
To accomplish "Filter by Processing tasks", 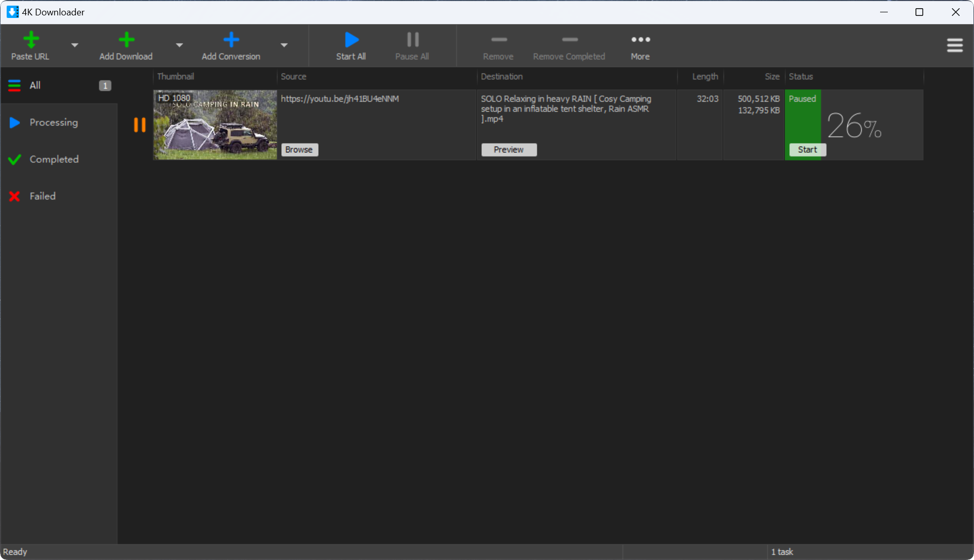I will 53,123.
